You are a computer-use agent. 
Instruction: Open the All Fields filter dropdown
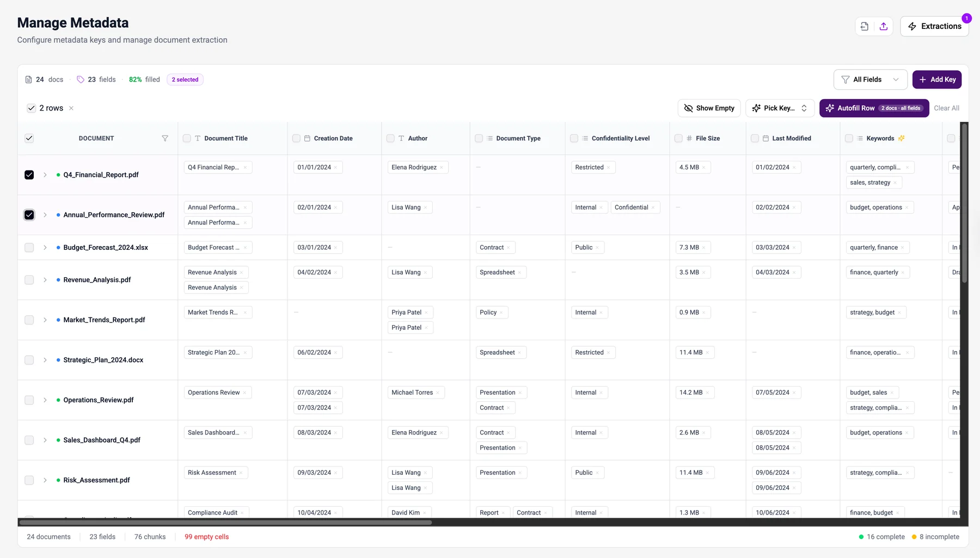pos(870,79)
